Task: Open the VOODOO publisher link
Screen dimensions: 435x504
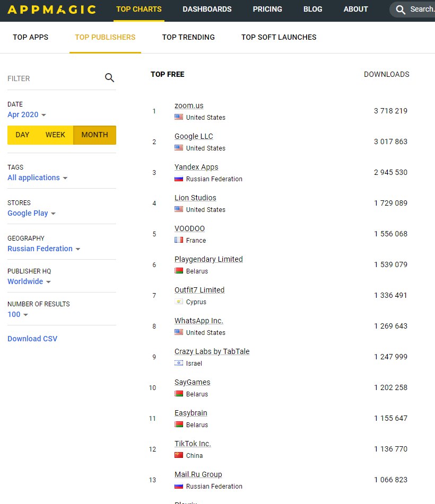Action: pos(189,228)
